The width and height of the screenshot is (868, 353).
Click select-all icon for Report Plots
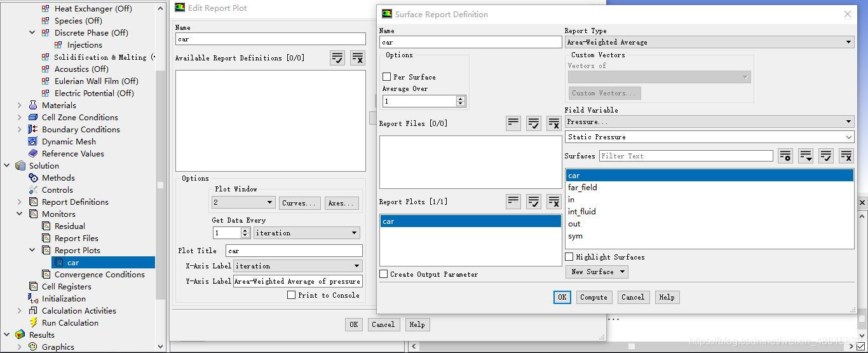pyautogui.click(x=533, y=202)
